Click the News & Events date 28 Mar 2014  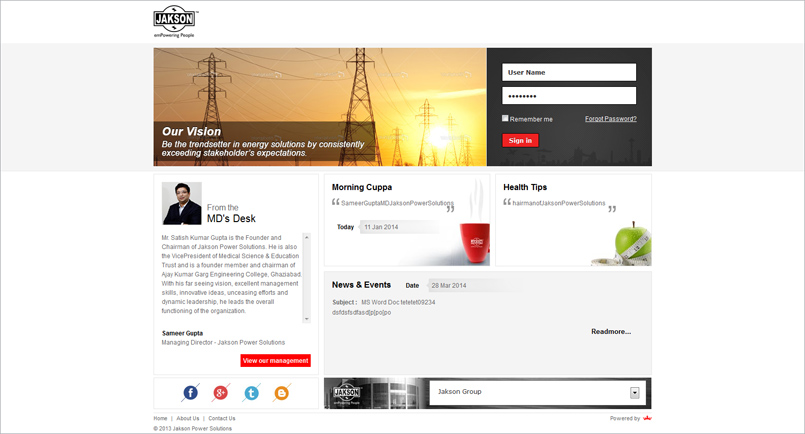coord(449,286)
